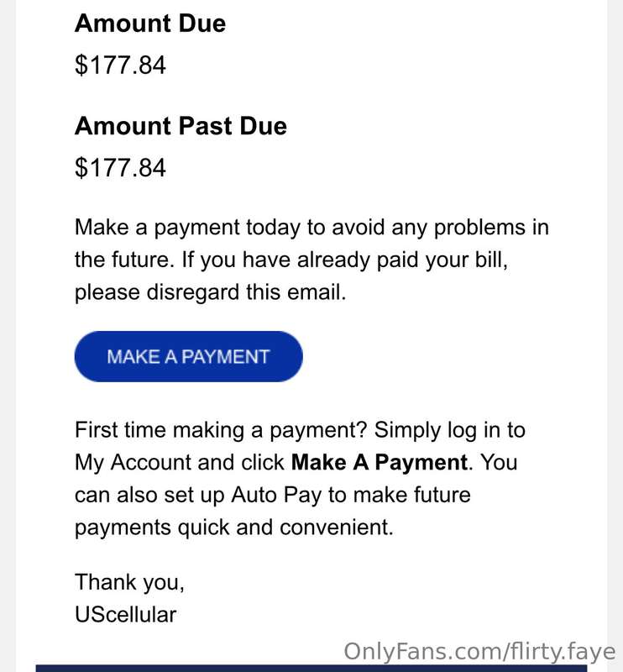623x672 pixels.
Task: Click the bold Make A Payment text
Action: (380, 463)
